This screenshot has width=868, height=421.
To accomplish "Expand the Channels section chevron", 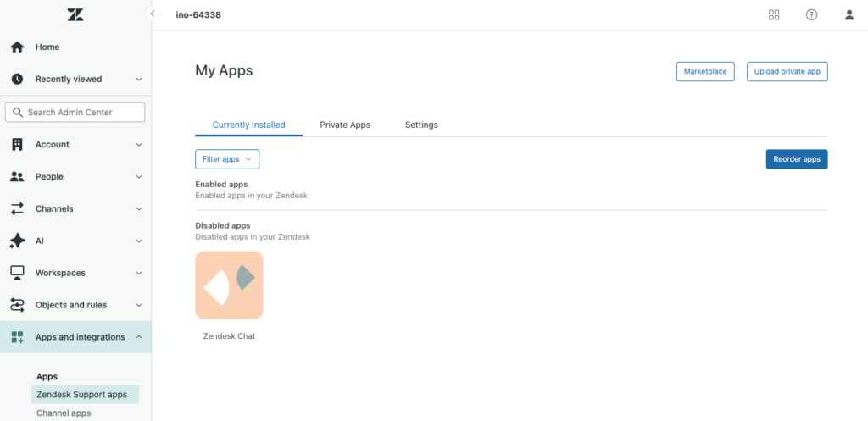I will coord(139,209).
